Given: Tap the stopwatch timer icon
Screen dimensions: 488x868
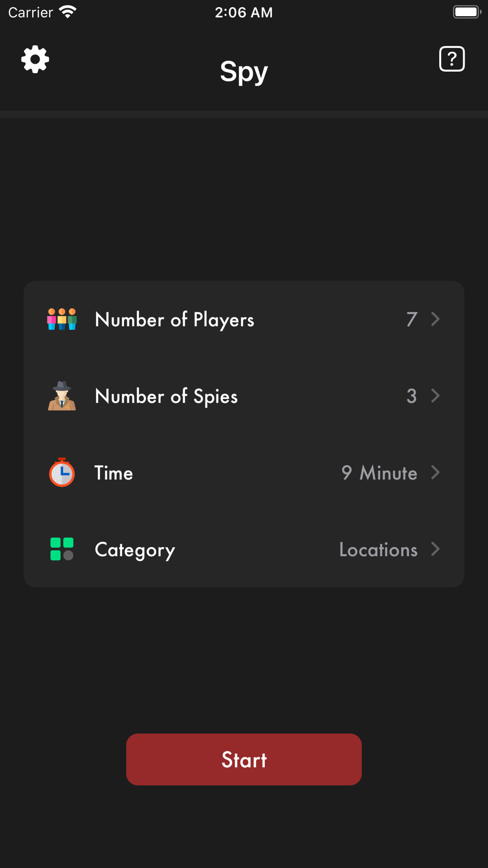Looking at the screenshot, I should [x=62, y=473].
